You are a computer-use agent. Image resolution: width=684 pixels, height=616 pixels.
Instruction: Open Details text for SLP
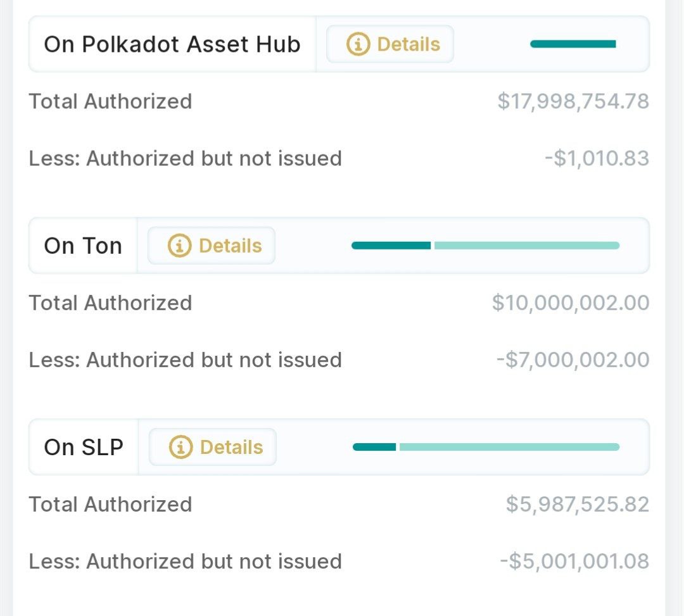[231, 447]
